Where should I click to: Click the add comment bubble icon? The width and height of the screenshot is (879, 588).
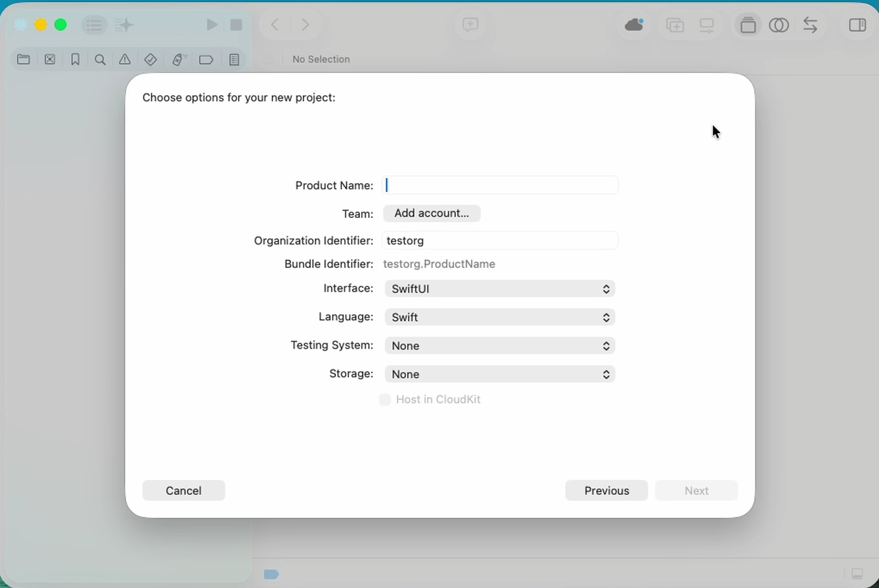point(470,25)
